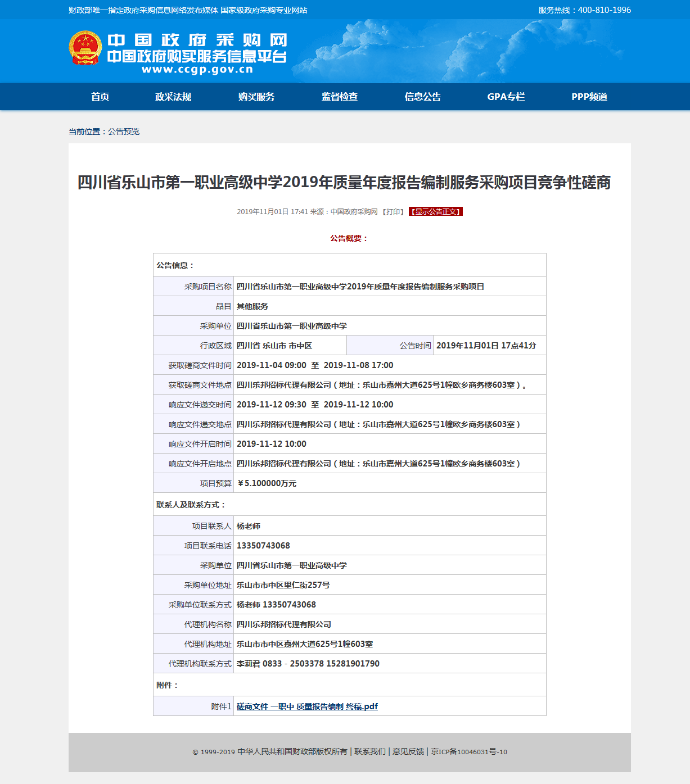The height and width of the screenshot is (784, 690).
Task: Click the 中国政府购买服务信息平台 subtitle
Action: [197, 56]
